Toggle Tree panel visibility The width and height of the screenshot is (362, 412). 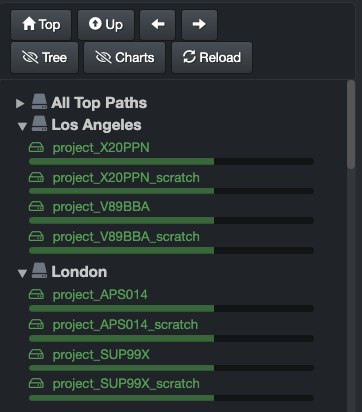[x=44, y=57]
